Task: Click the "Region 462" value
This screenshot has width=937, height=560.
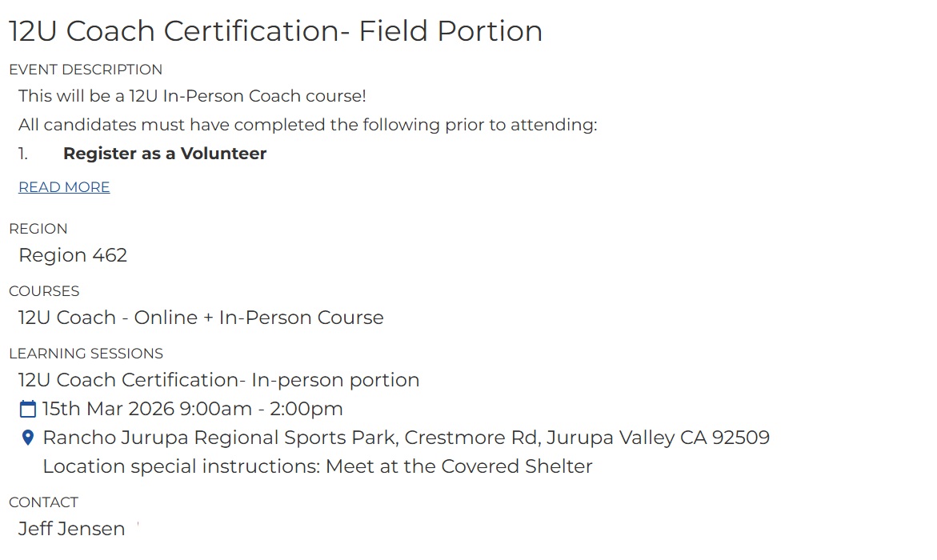Action: (73, 255)
